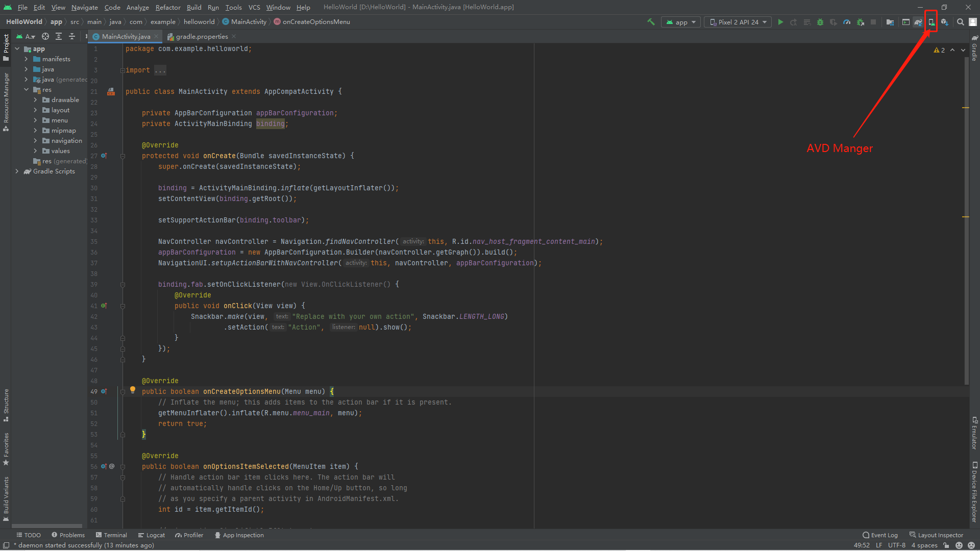Click the Profile app gauge icon
980x551 pixels.
pyautogui.click(x=847, y=22)
